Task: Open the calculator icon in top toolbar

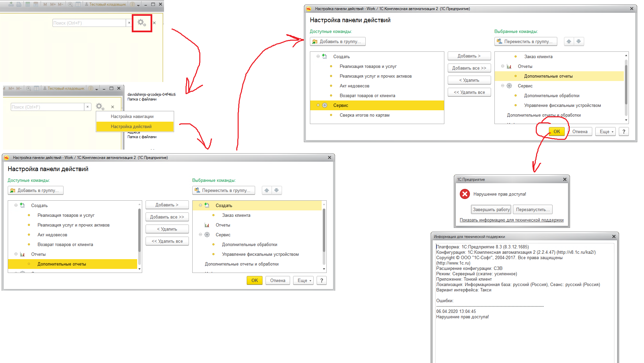Action: coord(28,4)
